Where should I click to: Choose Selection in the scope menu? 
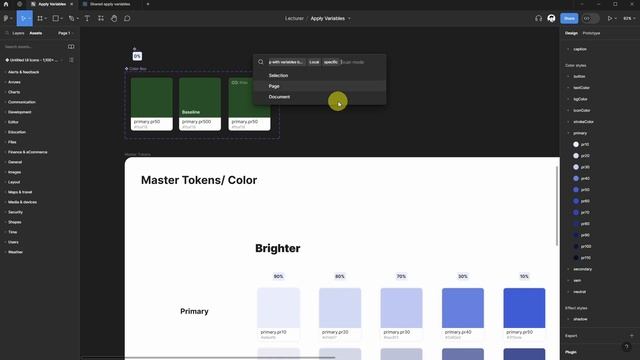320,76
